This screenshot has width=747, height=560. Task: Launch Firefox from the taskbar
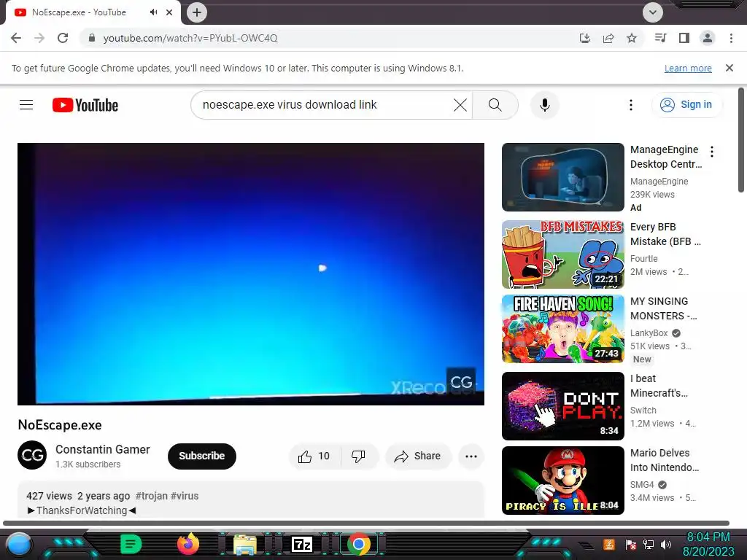[x=188, y=544]
